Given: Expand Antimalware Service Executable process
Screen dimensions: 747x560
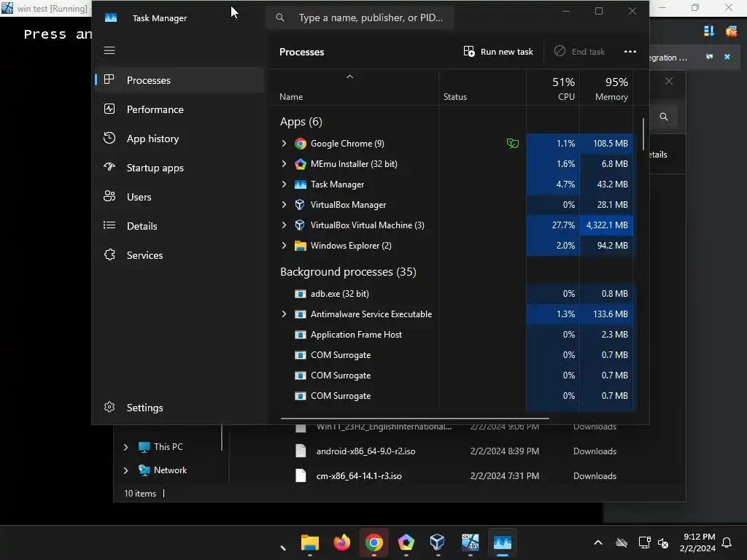Looking at the screenshot, I should coord(284,314).
